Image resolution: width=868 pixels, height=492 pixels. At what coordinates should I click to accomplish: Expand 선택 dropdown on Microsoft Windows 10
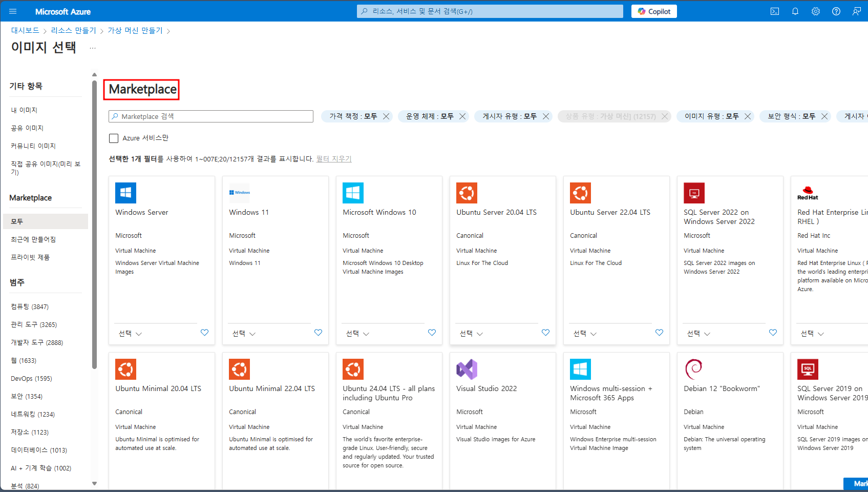[x=358, y=334]
